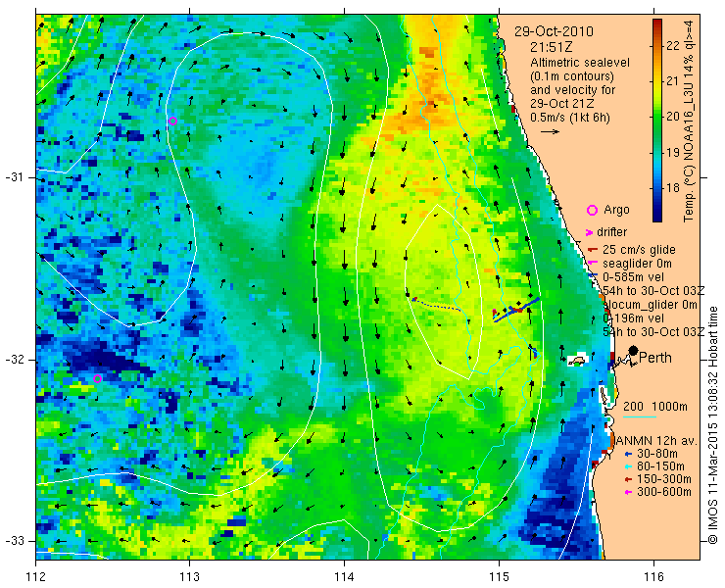This screenshot has height=588, width=725.
Task: Click the longitude axis label 116
Action: (653, 577)
